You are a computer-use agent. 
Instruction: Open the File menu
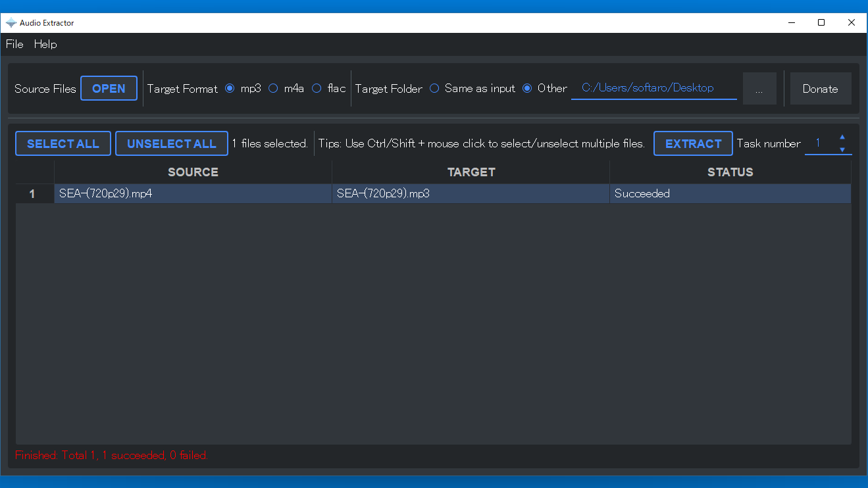click(14, 44)
